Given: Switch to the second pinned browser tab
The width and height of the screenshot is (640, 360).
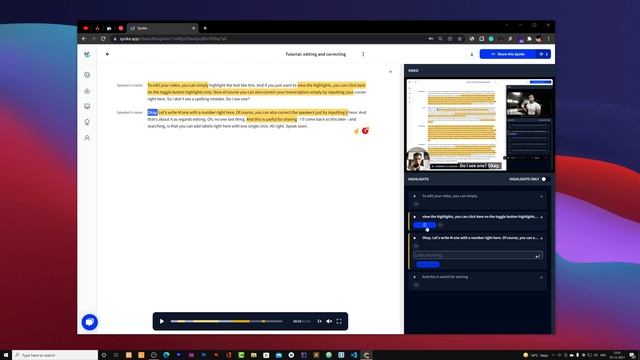Looking at the screenshot, I should (97, 28).
